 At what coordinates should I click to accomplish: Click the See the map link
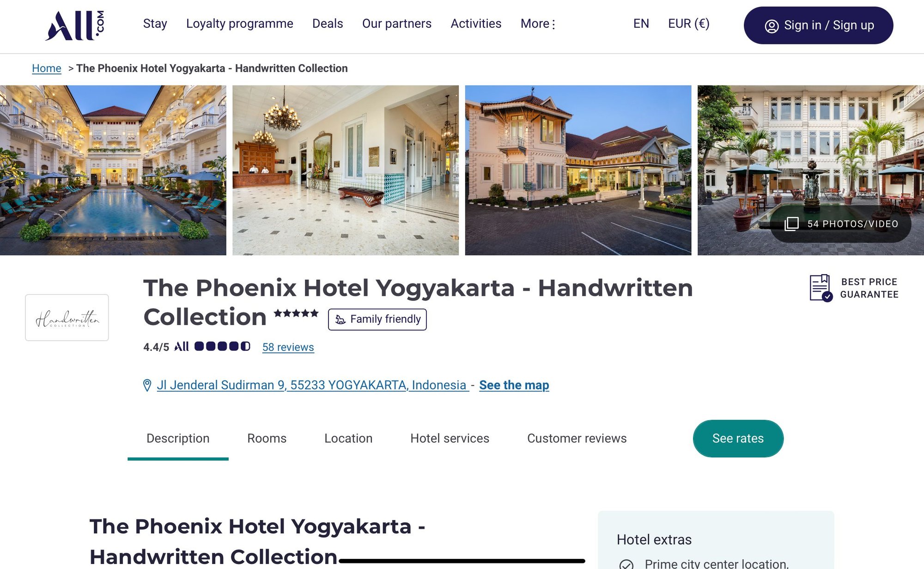tap(514, 385)
